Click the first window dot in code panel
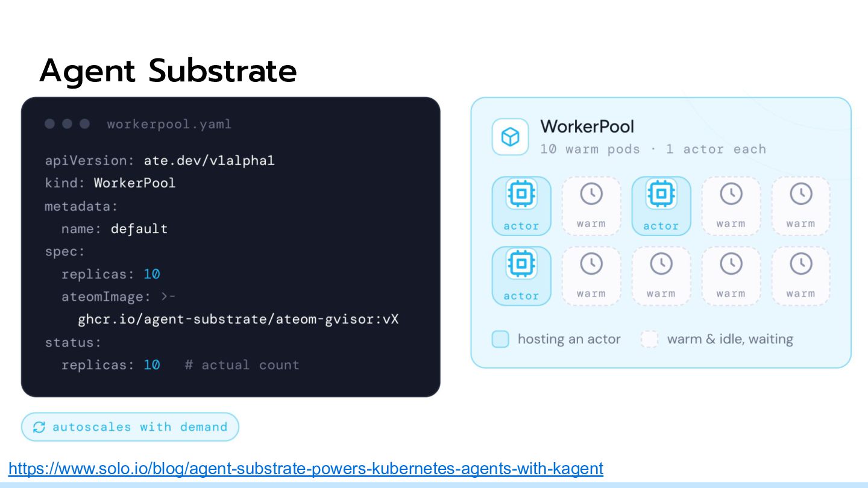This screenshot has height=488, width=868. (50, 124)
